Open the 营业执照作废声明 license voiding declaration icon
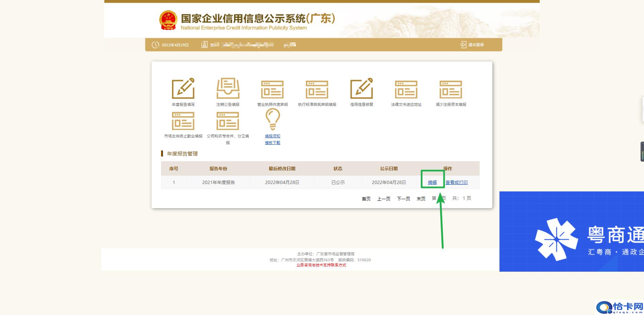The height and width of the screenshot is (315, 644). tap(272, 90)
